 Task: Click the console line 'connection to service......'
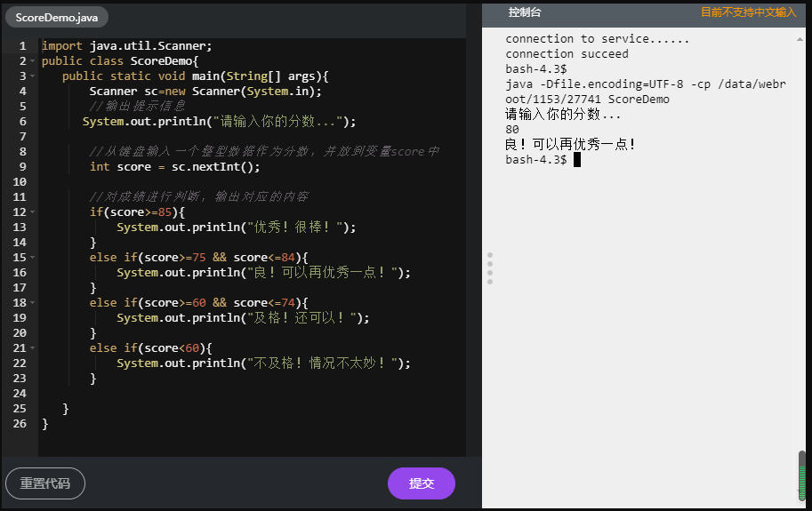tap(598, 39)
